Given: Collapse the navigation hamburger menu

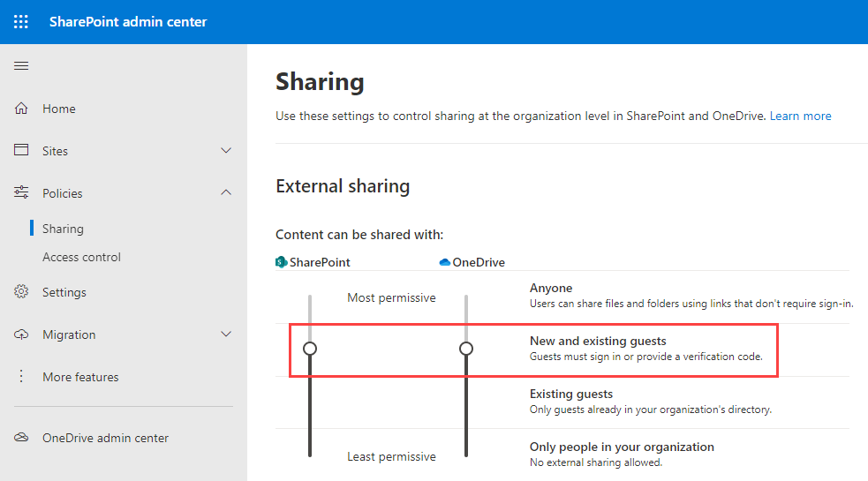Looking at the screenshot, I should [x=21, y=66].
